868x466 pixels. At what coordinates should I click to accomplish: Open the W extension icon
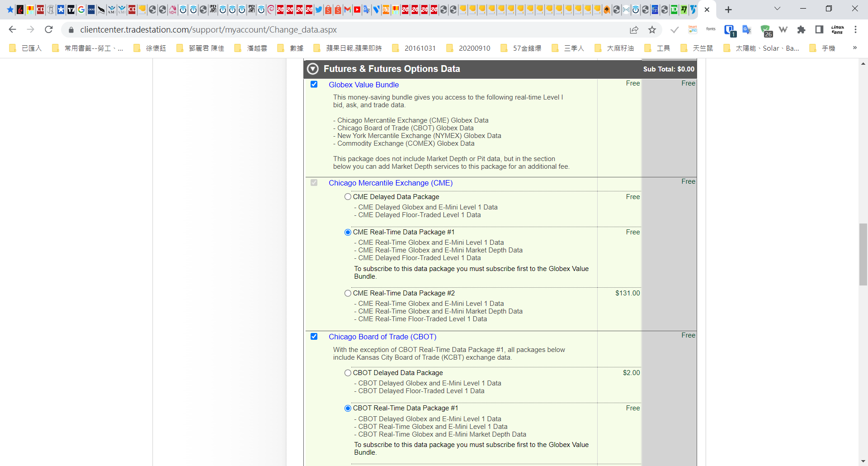coord(783,30)
